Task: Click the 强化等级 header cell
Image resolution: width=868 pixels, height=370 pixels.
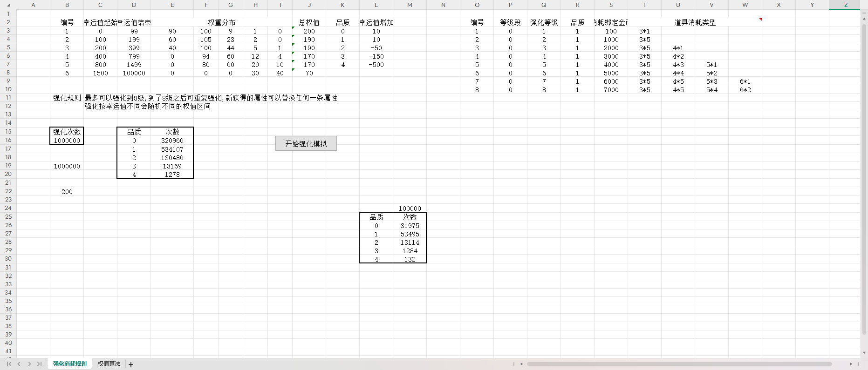Action: pyautogui.click(x=544, y=22)
